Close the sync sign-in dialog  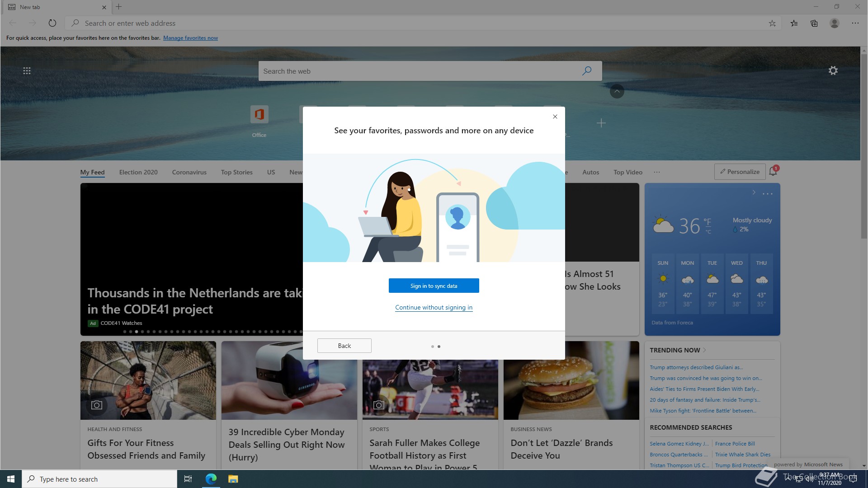(555, 117)
